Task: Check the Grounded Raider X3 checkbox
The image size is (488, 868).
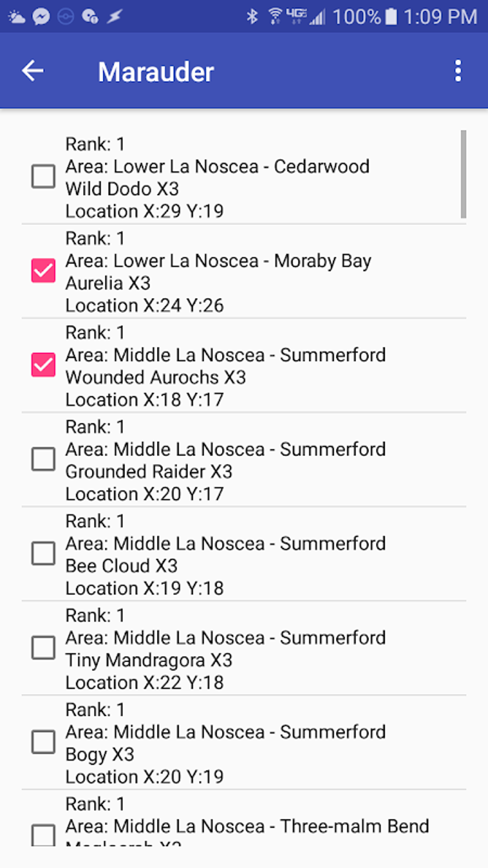Action: (43, 460)
